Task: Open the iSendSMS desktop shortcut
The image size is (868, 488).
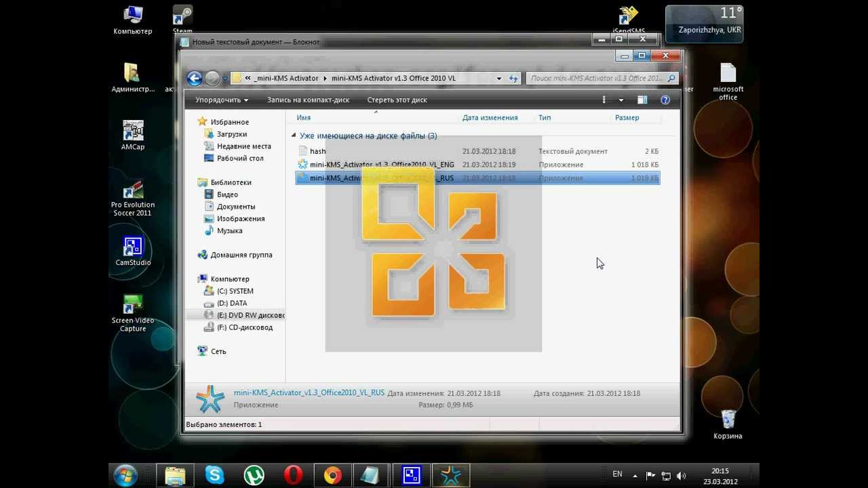Action: (629, 20)
